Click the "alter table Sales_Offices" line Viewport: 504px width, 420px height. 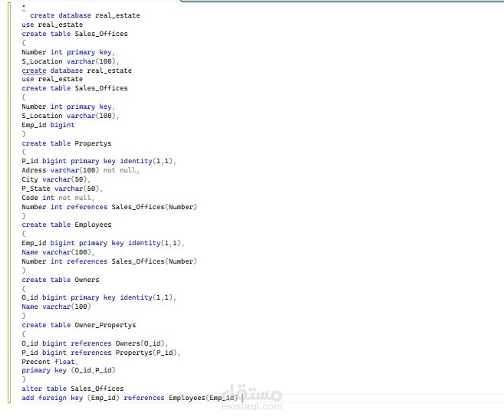pos(73,389)
